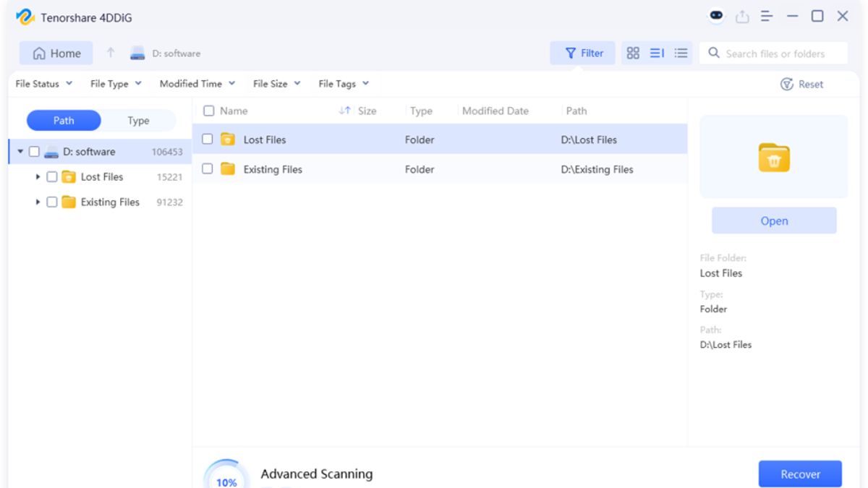Click the Lost Files folder icon in tree
This screenshot has width=868, height=488.
tap(69, 176)
